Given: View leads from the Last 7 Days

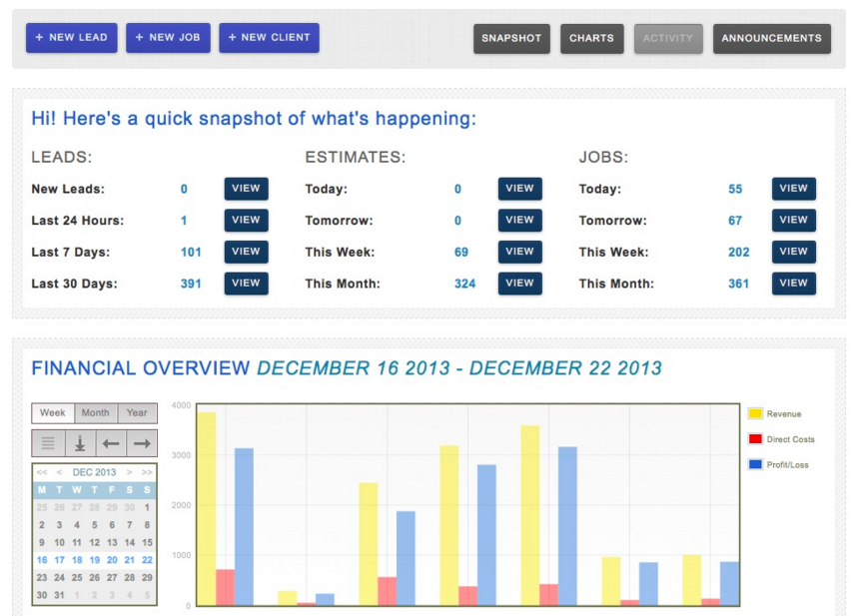Looking at the screenshot, I should click(x=246, y=252).
